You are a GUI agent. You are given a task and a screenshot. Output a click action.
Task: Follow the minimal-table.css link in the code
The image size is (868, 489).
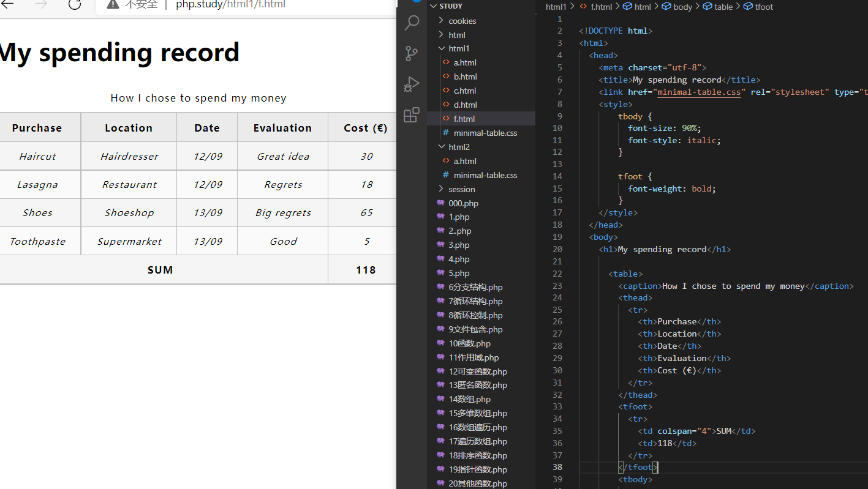(x=699, y=92)
